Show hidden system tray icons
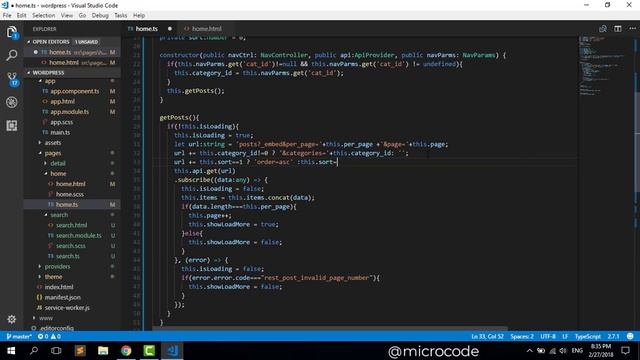 click(x=529, y=351)
